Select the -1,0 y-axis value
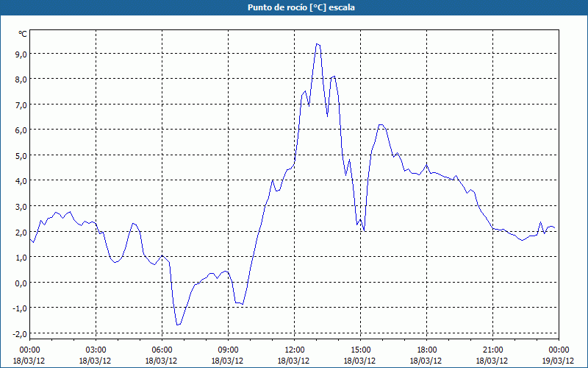The image size is (588, 368). pyautogui.click(x=20, y=308)
